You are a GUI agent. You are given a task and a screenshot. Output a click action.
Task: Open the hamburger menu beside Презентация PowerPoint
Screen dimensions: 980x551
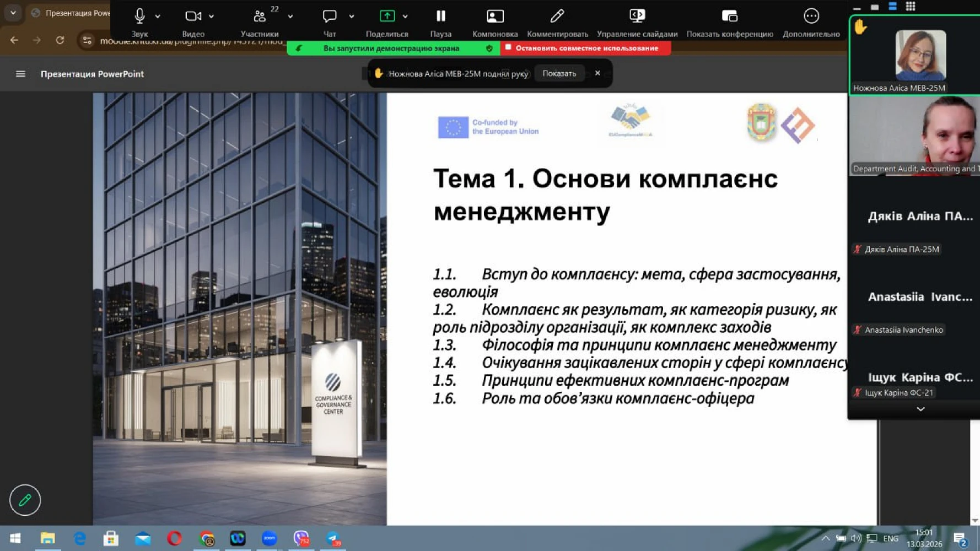coord(20,74)
